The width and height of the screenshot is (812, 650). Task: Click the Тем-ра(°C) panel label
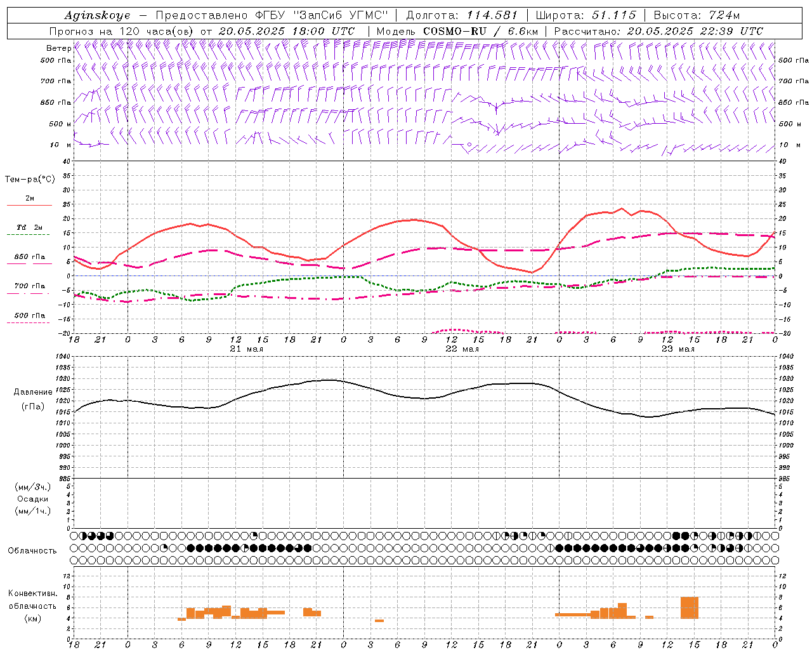[30, 180]
